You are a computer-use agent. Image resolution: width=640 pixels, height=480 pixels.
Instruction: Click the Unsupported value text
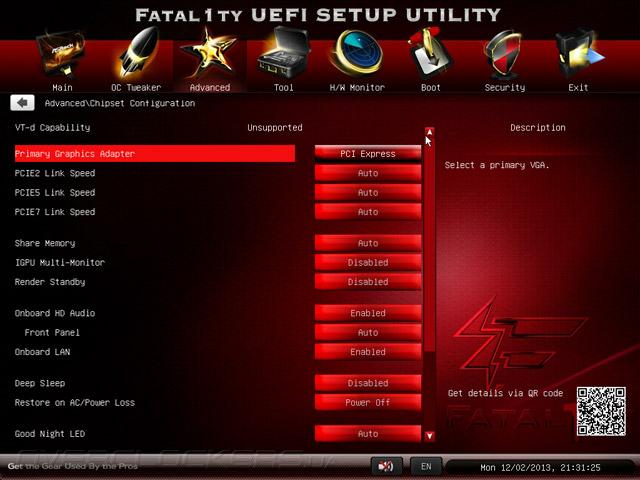point(275,128)
